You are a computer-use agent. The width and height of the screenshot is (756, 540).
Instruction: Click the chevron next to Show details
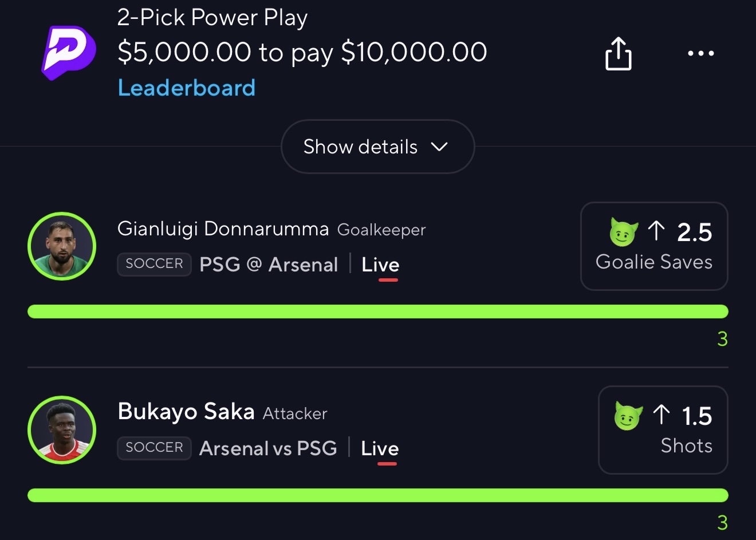[439, 147]
